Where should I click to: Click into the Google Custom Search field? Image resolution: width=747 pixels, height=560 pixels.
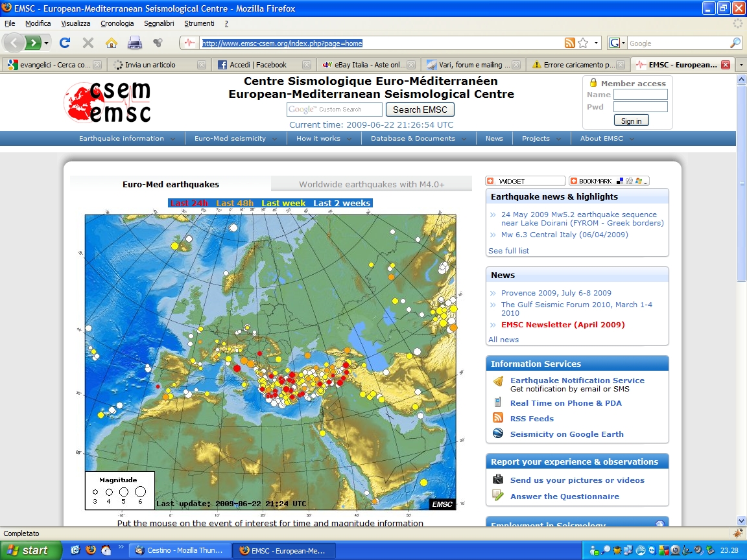pyautogui.click(x=335, y=110)
